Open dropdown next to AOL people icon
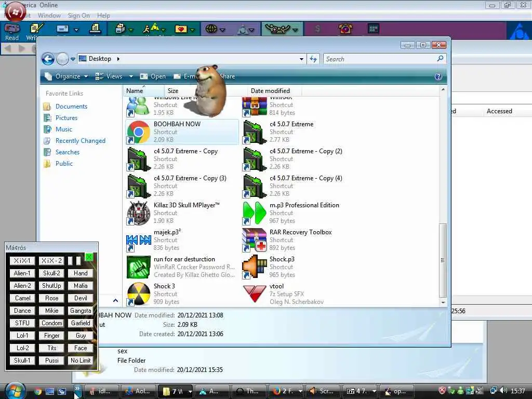532x399 pixels. [295, 30]
